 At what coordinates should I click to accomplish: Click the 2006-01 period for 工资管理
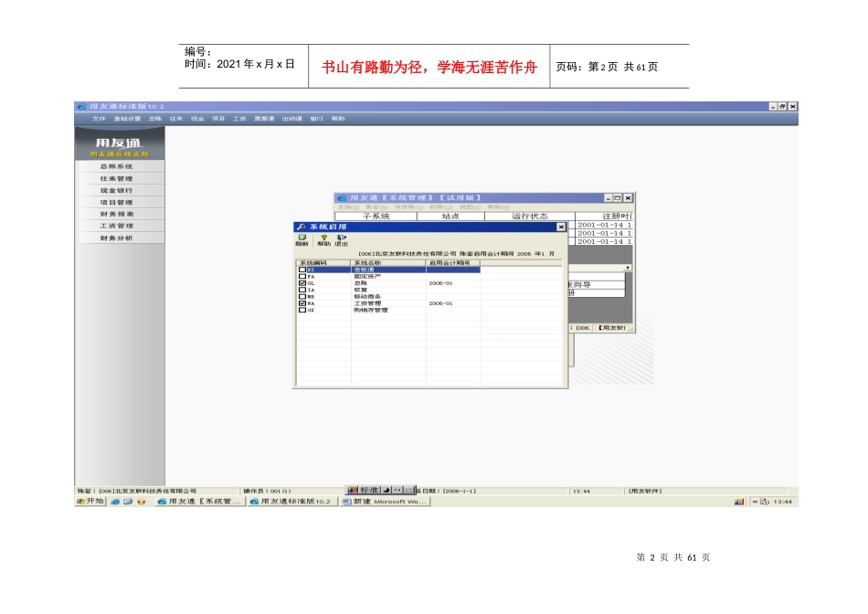(440, 303)
